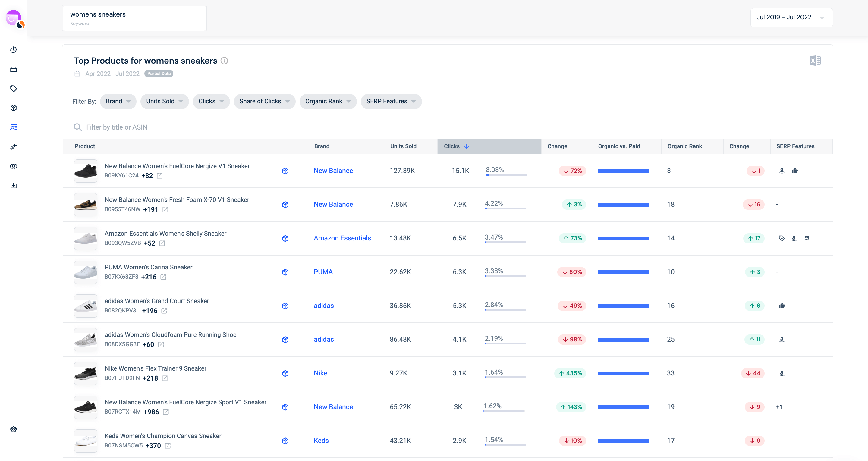Click the Amazon icon in SERP Features for Cloudfoam Pure Running Shoe
The height and width of the screenshot is (461, 868).
tap(782, 339)
